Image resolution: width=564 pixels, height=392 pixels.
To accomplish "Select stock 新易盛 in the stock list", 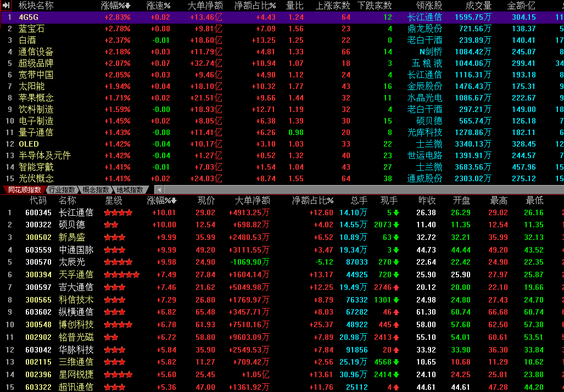I will tap(282, 237).
